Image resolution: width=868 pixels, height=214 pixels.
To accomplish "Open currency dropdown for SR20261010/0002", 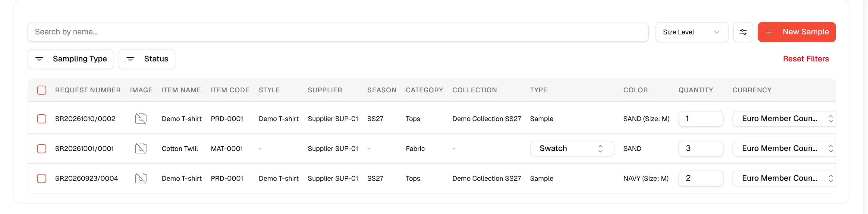I will pyautogui.click(x=784, y=119).
